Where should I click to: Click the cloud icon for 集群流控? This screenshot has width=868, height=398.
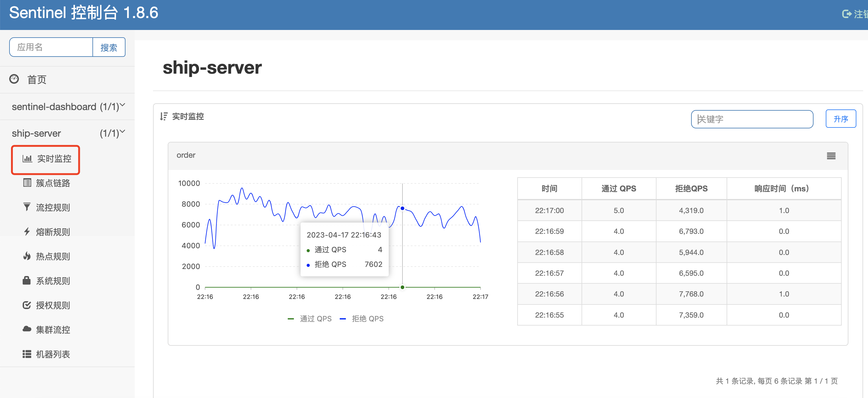[x=27, y=329]
